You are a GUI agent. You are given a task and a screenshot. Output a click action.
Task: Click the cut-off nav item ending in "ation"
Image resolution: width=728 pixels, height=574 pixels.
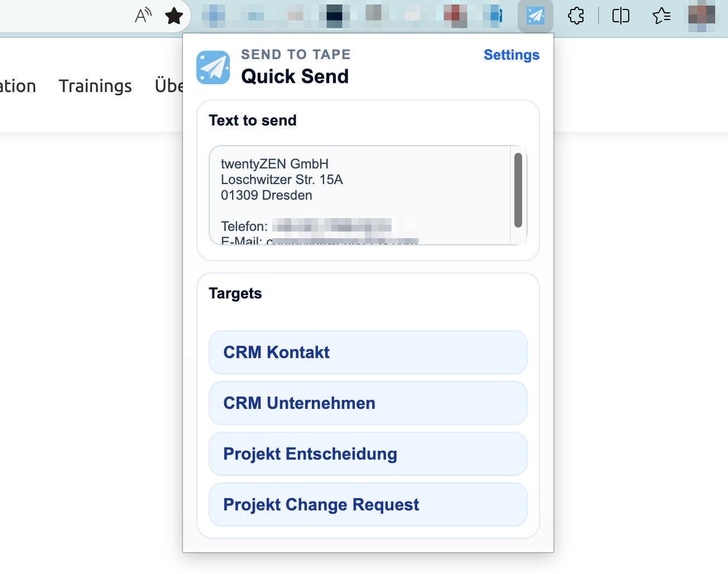coord(18,86)
